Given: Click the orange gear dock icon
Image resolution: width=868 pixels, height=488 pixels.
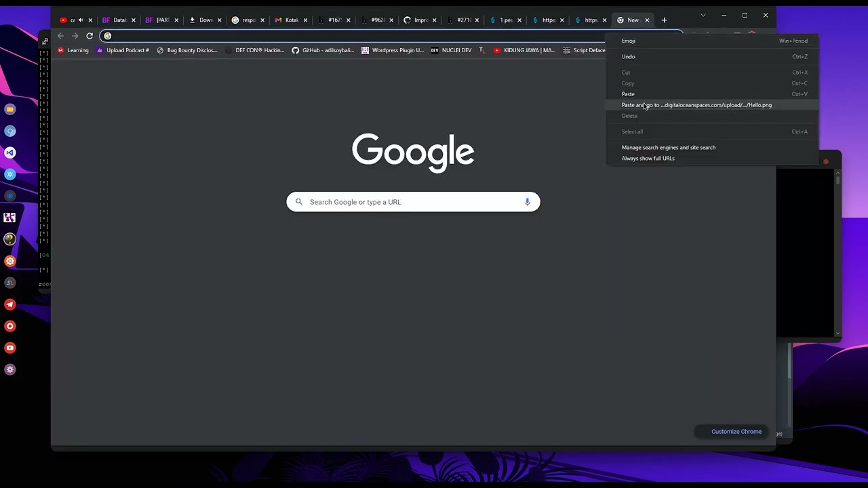Looking at the screenshot, I should coord(10,261).
